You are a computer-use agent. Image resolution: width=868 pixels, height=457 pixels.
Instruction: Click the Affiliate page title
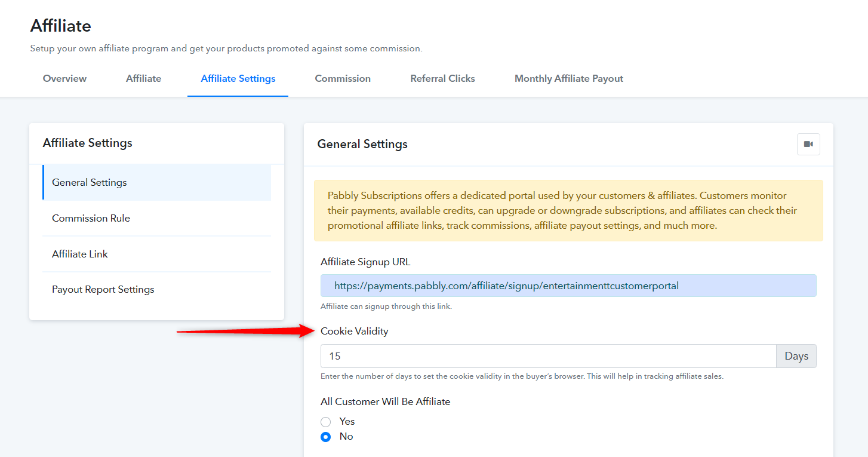click(61, 26)
